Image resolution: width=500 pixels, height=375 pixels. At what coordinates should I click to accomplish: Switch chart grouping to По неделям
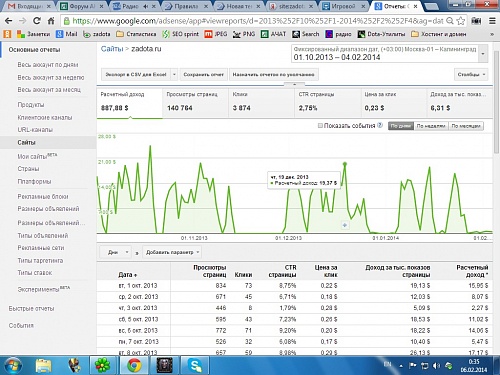[x=431, y=126]
